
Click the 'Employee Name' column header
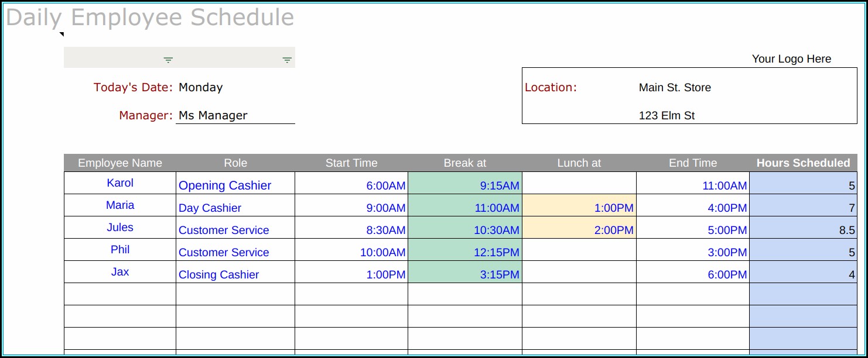coord(120,163)
